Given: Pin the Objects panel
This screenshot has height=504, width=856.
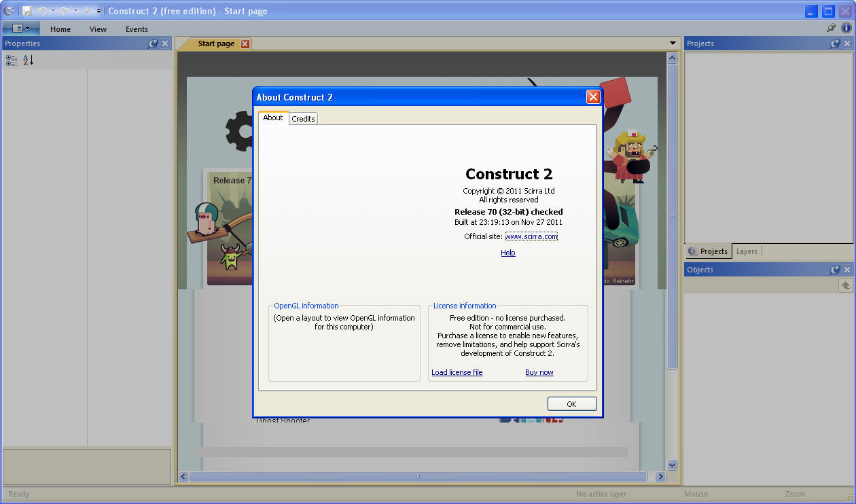Looking at the screenshot, I should pos(835,270).
